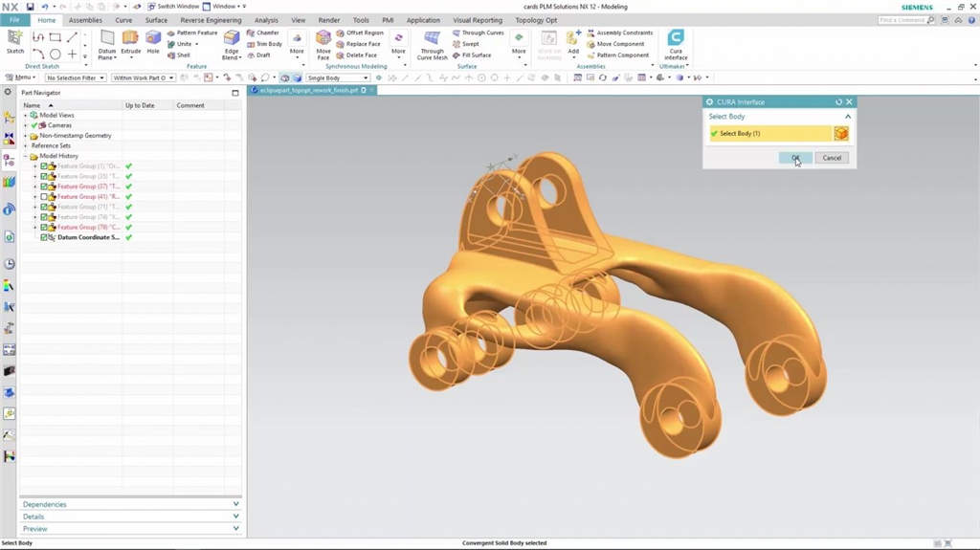Image resolution: width=980 pixels, height=550 pixels.
Task: Switch to the Reverse Engineering tab
Action: pos(211,20)
